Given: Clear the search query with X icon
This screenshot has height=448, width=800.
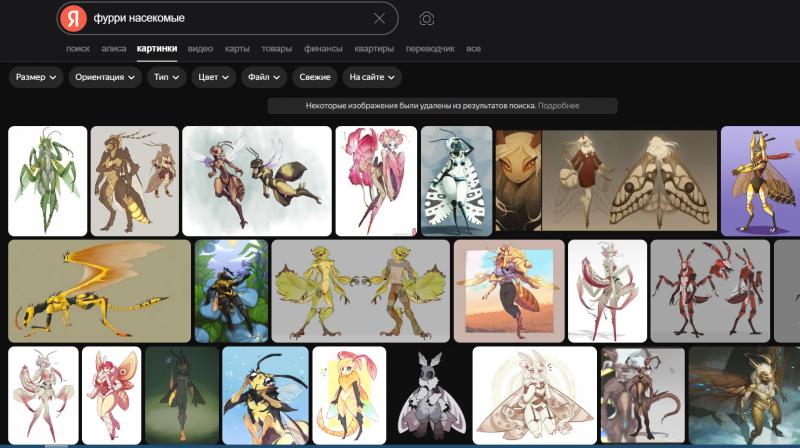Looking at the screenshot, I should coord(379,18).
